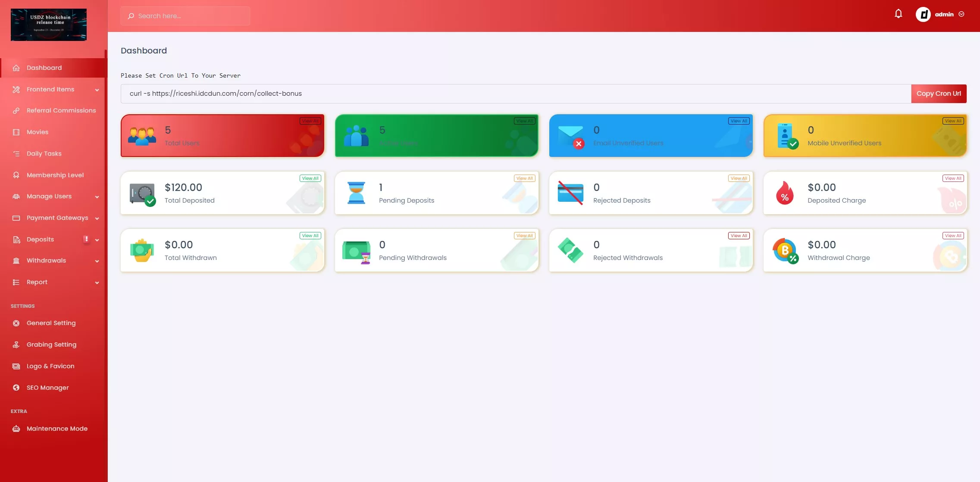Click the Total Users people icon
This screenshot has height=482, width=980.
(x=142, y=136)
